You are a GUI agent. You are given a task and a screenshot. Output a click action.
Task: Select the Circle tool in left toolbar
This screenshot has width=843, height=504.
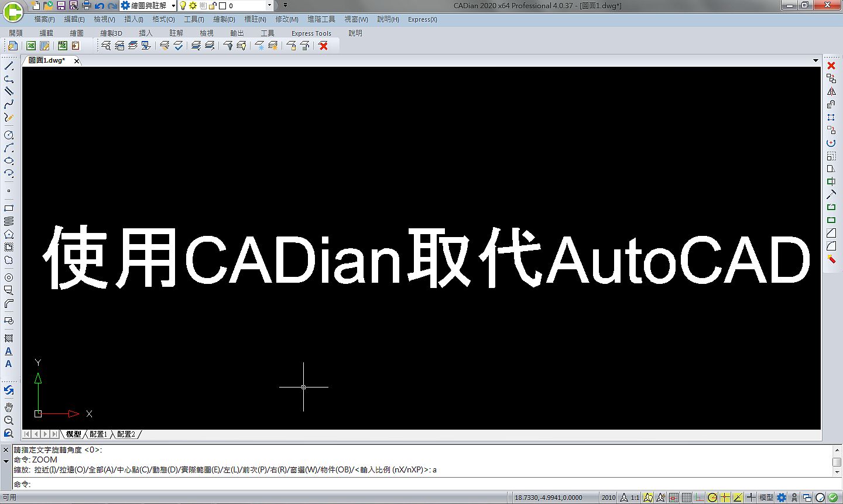(9, 135)
